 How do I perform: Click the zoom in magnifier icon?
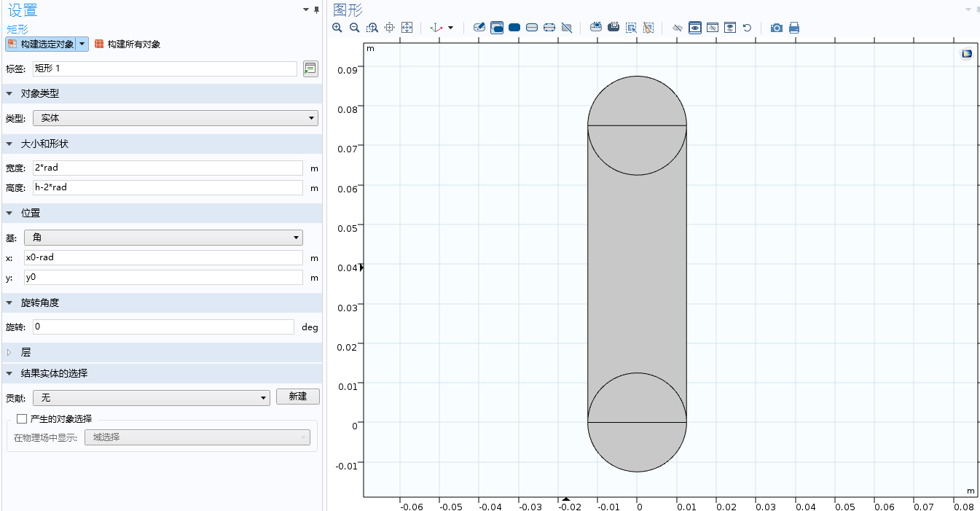point(337,28)
